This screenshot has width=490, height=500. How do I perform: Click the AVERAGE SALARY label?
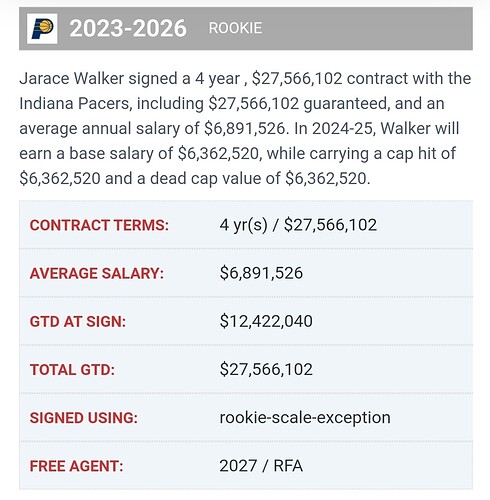click(x=97, y=274)
